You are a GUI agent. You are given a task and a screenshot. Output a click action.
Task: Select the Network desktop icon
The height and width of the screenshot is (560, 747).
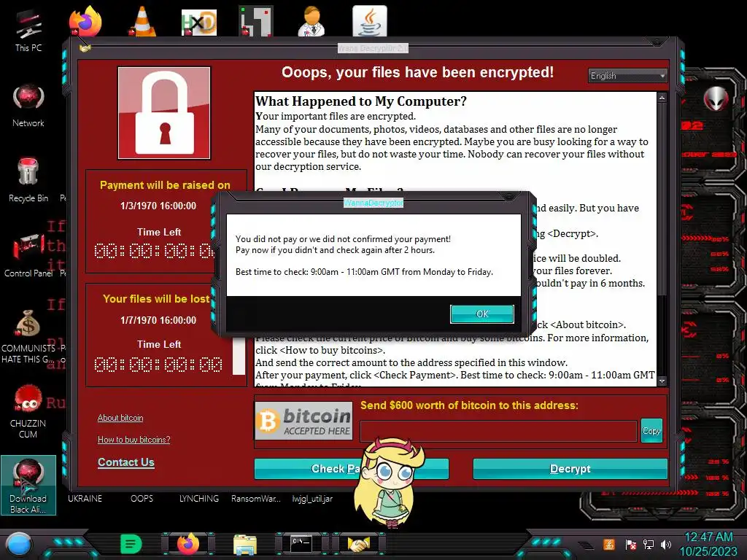(x=28, y=106)
